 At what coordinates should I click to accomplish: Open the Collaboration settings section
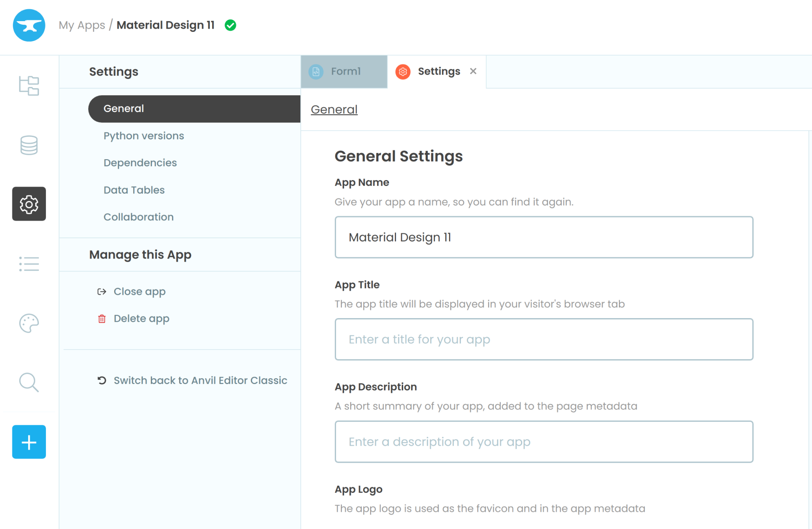[x=138, y=217]
